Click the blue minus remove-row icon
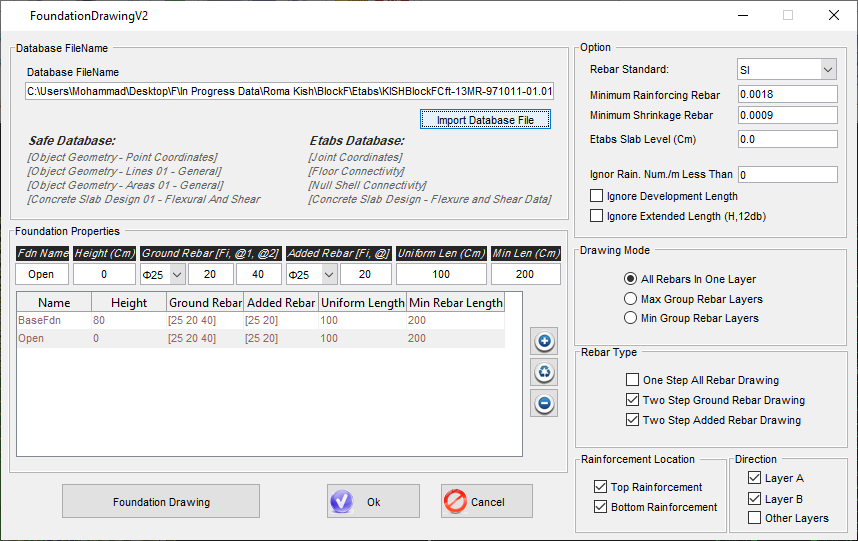Viewport: 858px width, 541px height. point(545,404)
